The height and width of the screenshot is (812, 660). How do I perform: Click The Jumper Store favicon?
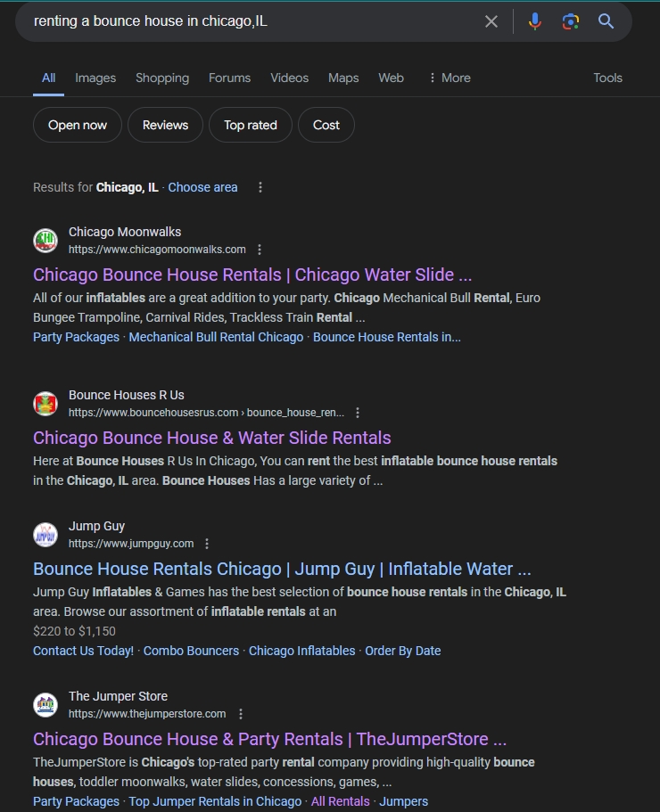[45, 705]
